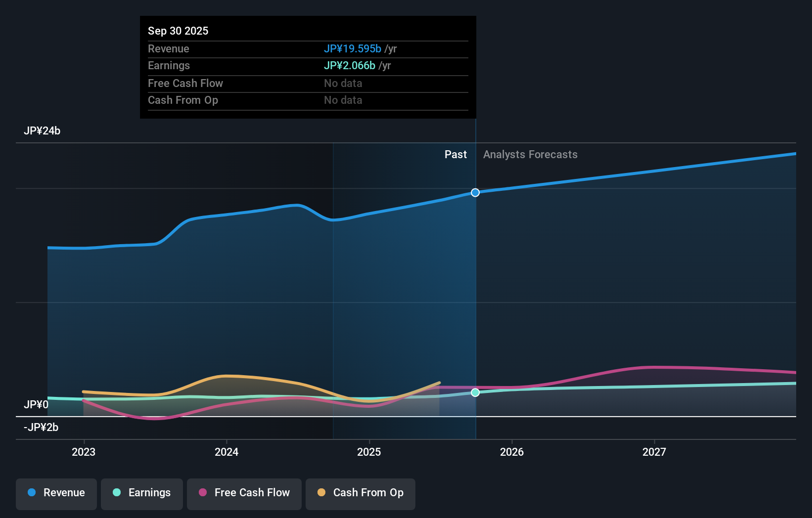Image resolution: width=812 pixels, height=518 pixels.
Task: Toggle visibility of the Revenue series
Action: pyautogui.click(x=56, y=493)
